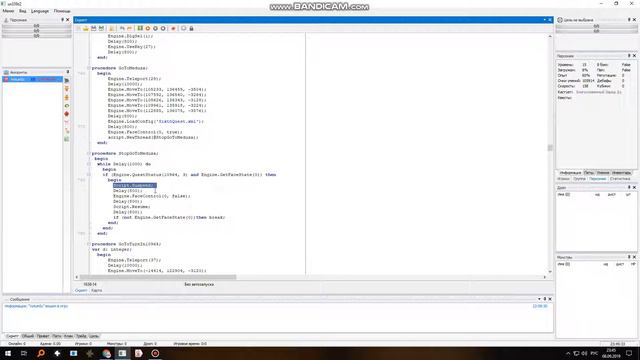The image size is (640, 360).
Task: Switch to Общий chat tab
Action: click(28, 336)
